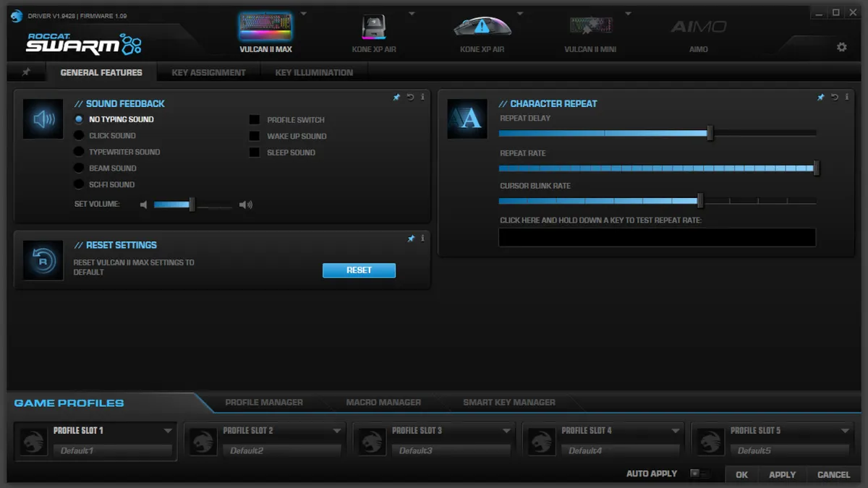Select the Vulcan II Max keyboard device
Image resolution: width=868 pixels, height=488 pixels.
pos(266,27)
